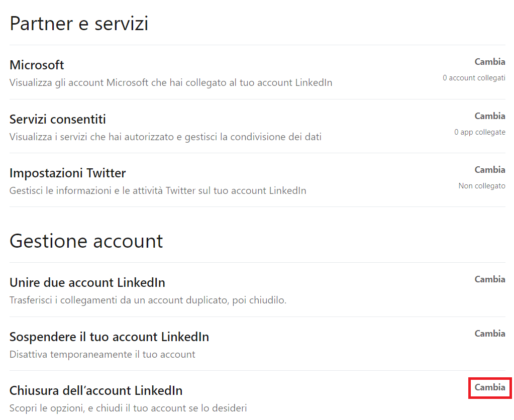
Task: Expand the Servizi consentiti row title
Action: click(x=57, y=120)
